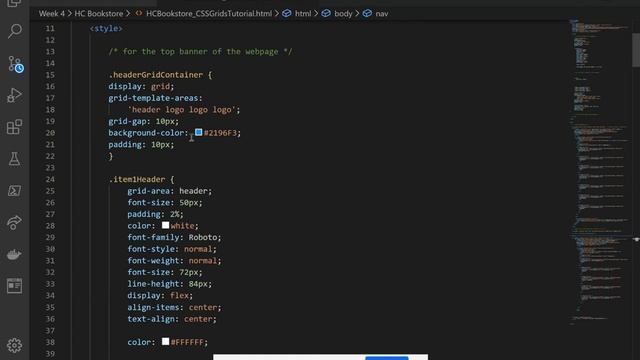Place cursor on .headerGridContainer selector

tap(156, 75)
